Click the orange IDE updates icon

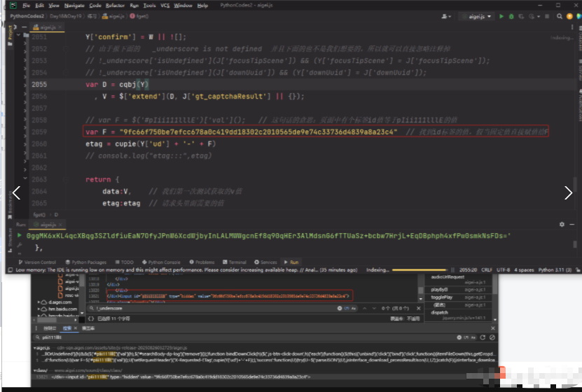pyautogui.click(x=569, y=16)
